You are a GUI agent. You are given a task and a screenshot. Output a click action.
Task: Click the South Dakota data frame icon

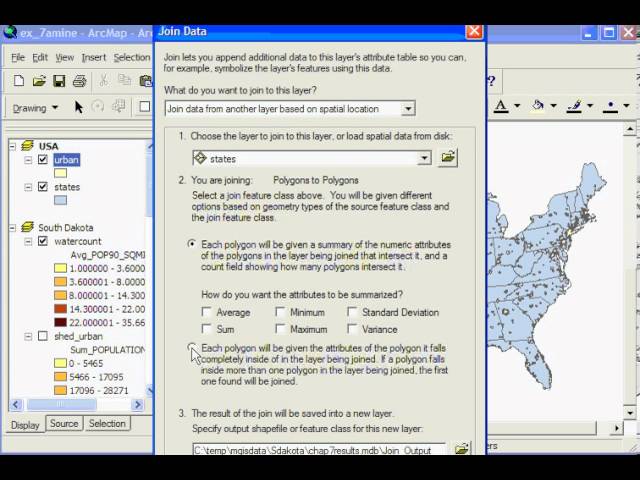[x=27, y=227]
